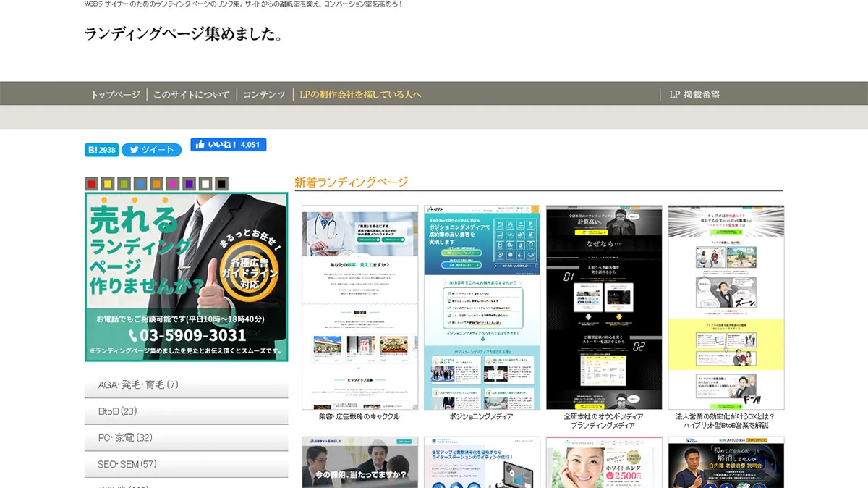Select the red color filter swatch

91,184
